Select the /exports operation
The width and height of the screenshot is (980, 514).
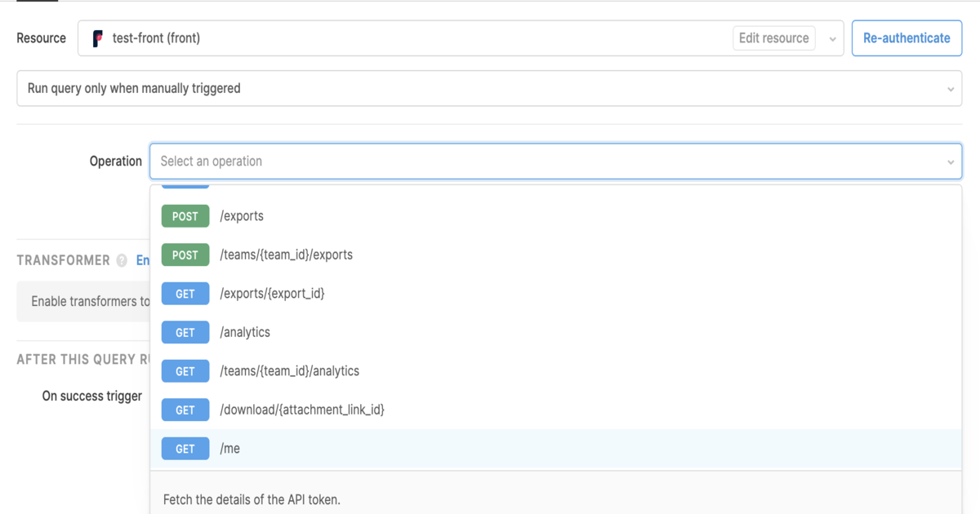tap(242, 216)
